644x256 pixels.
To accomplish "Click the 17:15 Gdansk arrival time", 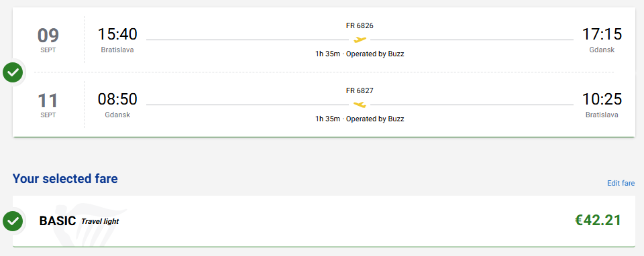I will click(602, 34).
